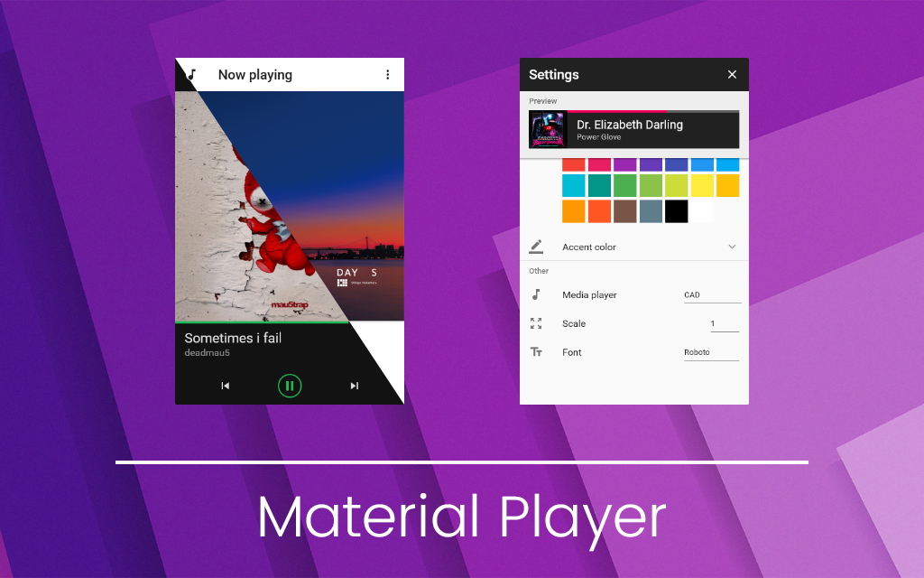Click the Media player music note icon

click(x=536, y=294)
